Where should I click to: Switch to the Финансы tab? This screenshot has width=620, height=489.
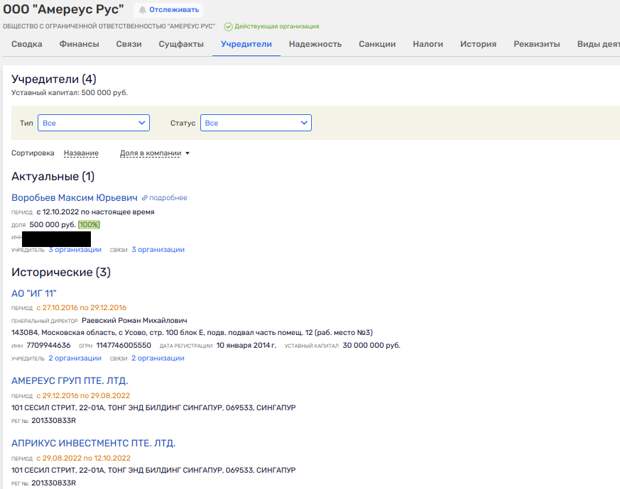coord(79,44)
